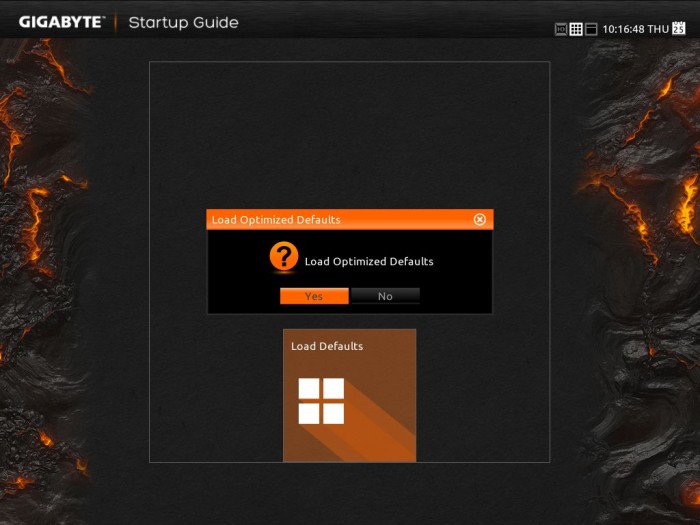Open the Load Defaults tile
Viewport: 700px width, 525px height.
coord(350,396)
